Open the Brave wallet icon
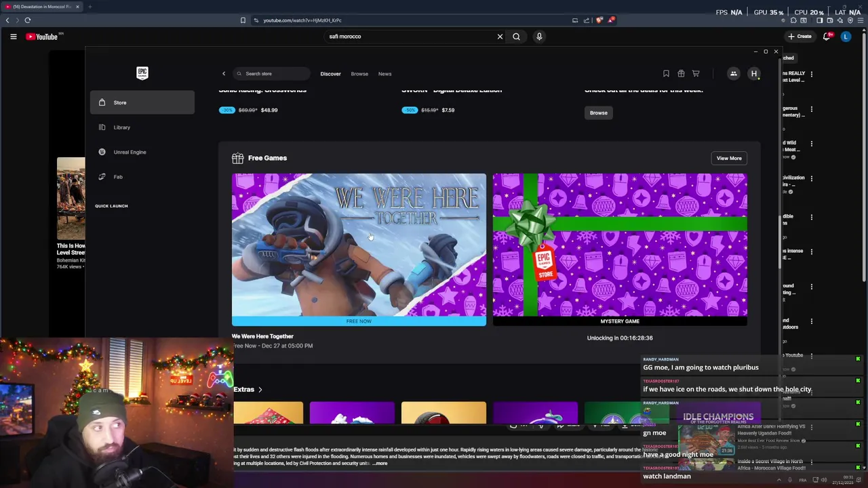The width and height of the screenshot is (868, 488). coord(829,20)
